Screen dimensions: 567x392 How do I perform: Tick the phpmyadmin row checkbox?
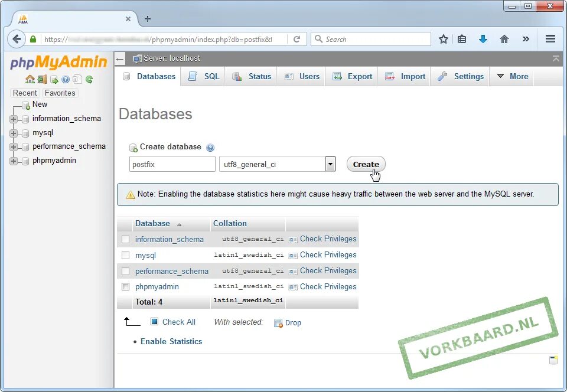pyautogui.click(x=125, y=286)
